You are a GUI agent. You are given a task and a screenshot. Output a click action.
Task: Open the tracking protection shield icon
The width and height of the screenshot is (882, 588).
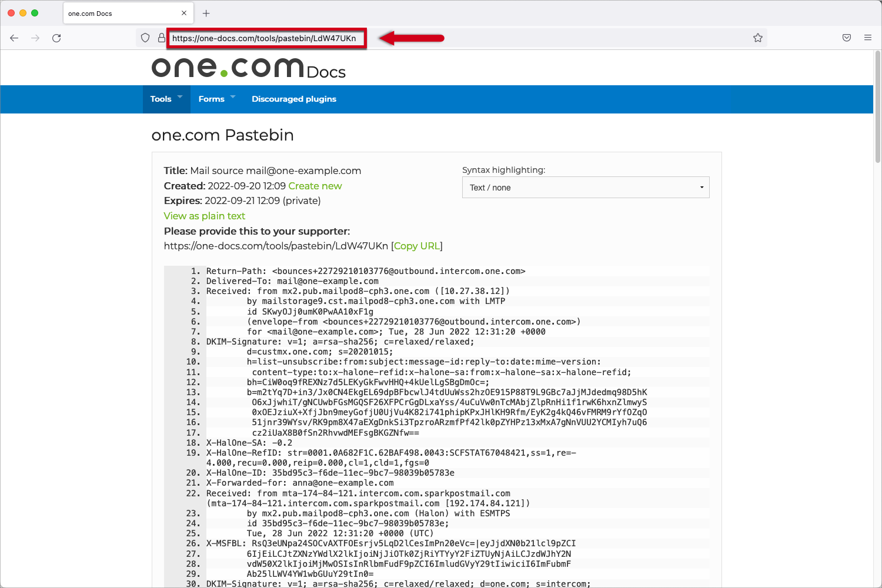click(x=145, y=38)
